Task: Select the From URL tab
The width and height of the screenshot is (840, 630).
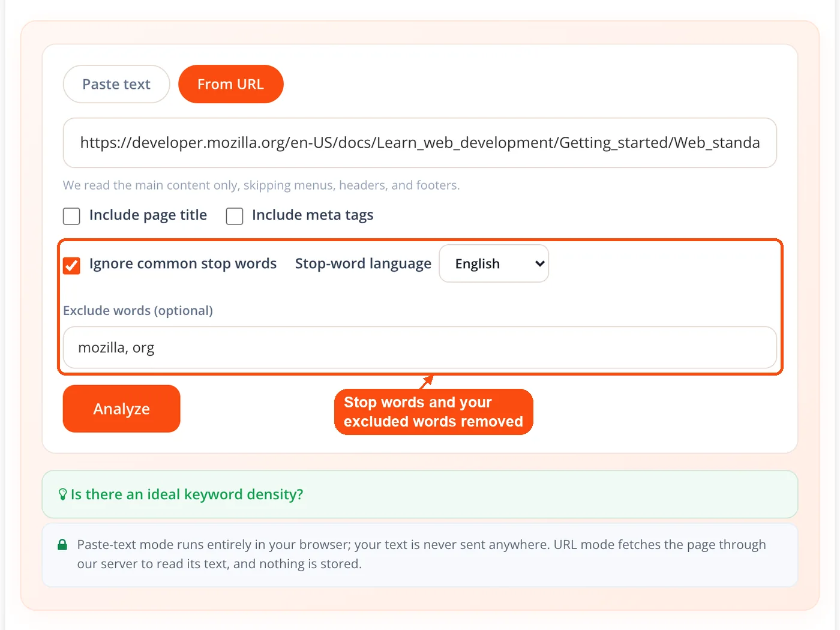Action: click(231, 84)
